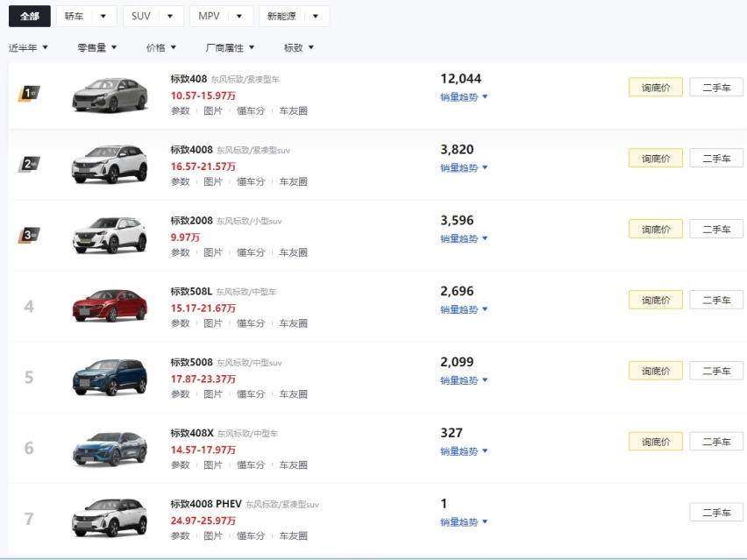Open the 标致4008 car thumbnail

click(110, 165)
